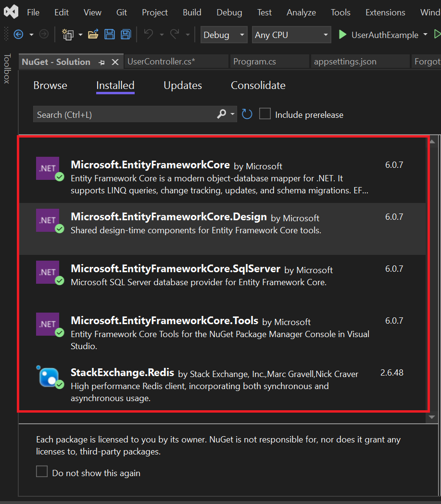Click the Visual Studio logo icon

tap(11, 12)
